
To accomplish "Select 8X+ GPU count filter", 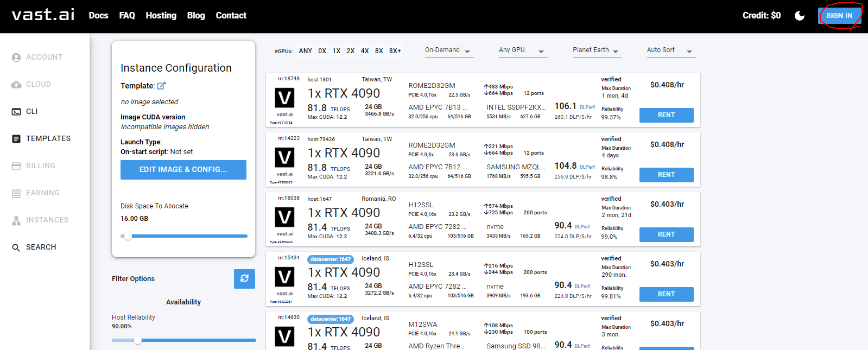I will 395,51.
